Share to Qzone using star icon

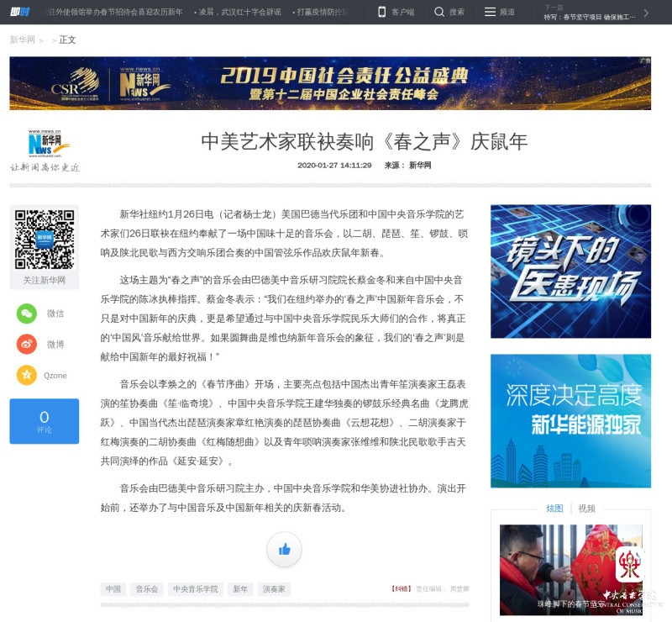[x=27, y=375]
